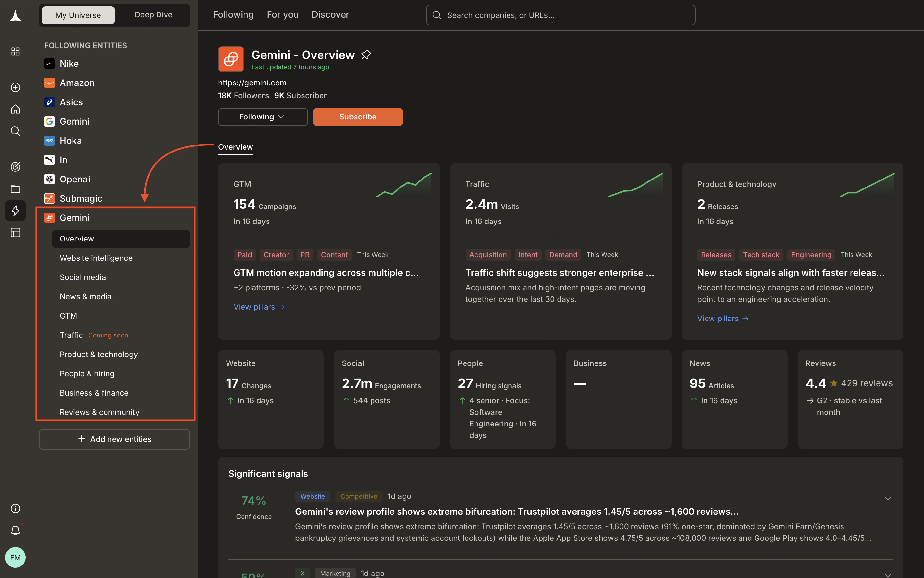Click the target icon in the sidebar

coord(15,167)
